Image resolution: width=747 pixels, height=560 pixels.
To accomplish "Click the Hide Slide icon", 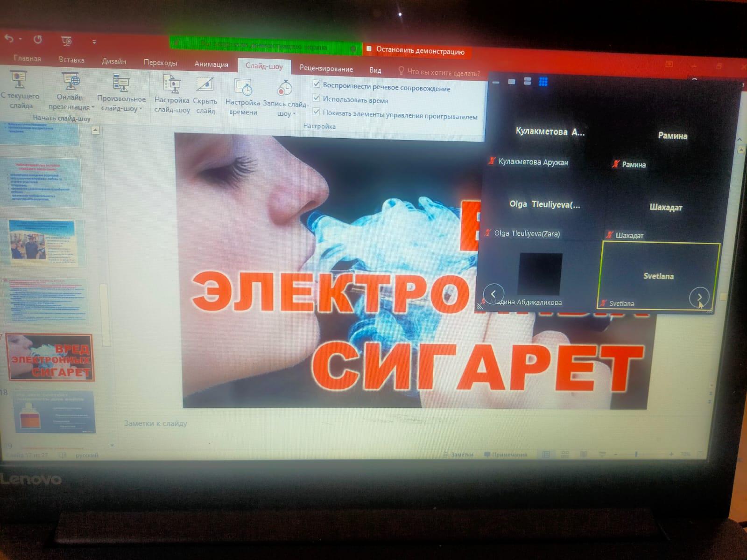I will click(205, 85).
